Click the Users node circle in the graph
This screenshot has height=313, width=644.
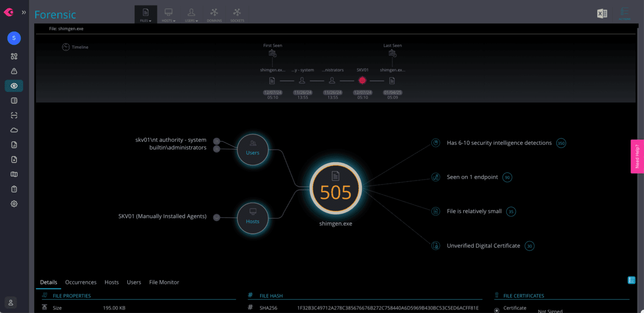[253, 149]
